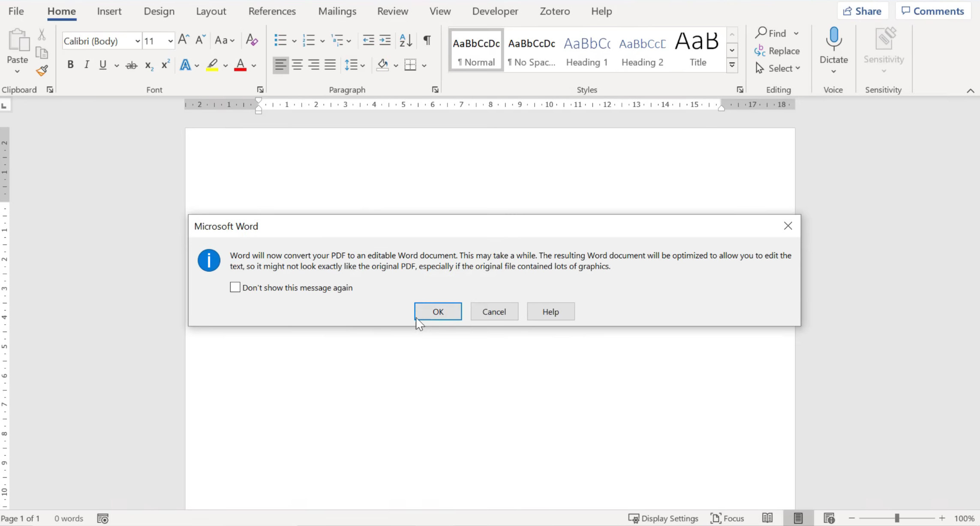Decrease paragraph indent

click(x=368, y=40)
